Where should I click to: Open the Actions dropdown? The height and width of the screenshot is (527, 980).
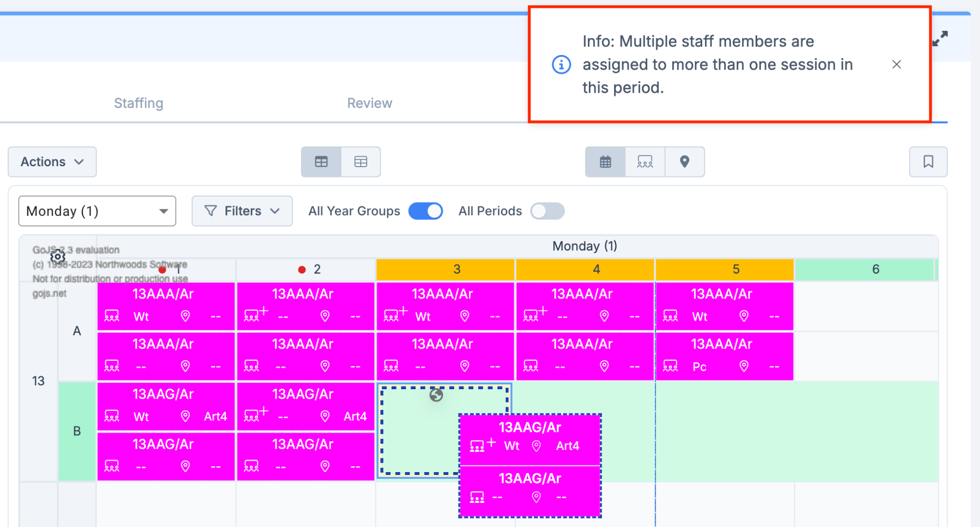[52, 162]
